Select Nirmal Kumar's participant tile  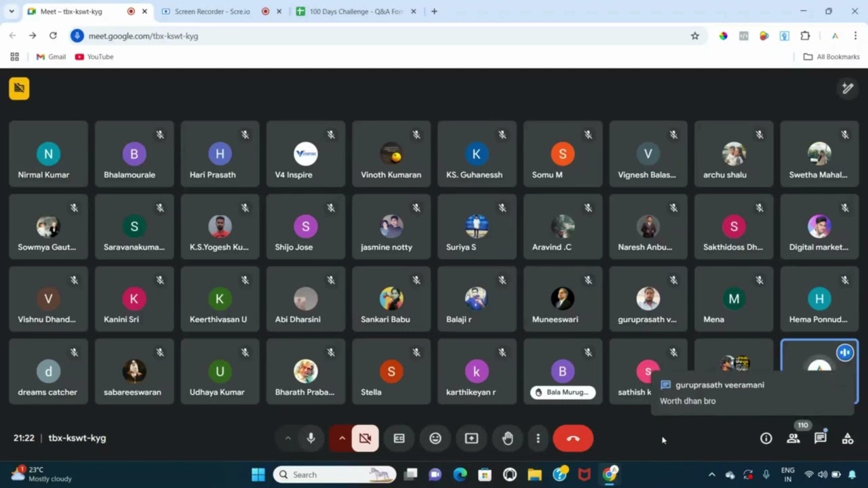coord(48,154)
